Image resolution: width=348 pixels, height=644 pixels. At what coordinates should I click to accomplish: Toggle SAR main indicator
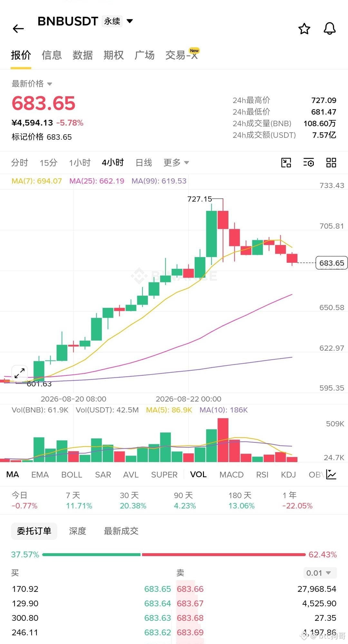point(103,475)
